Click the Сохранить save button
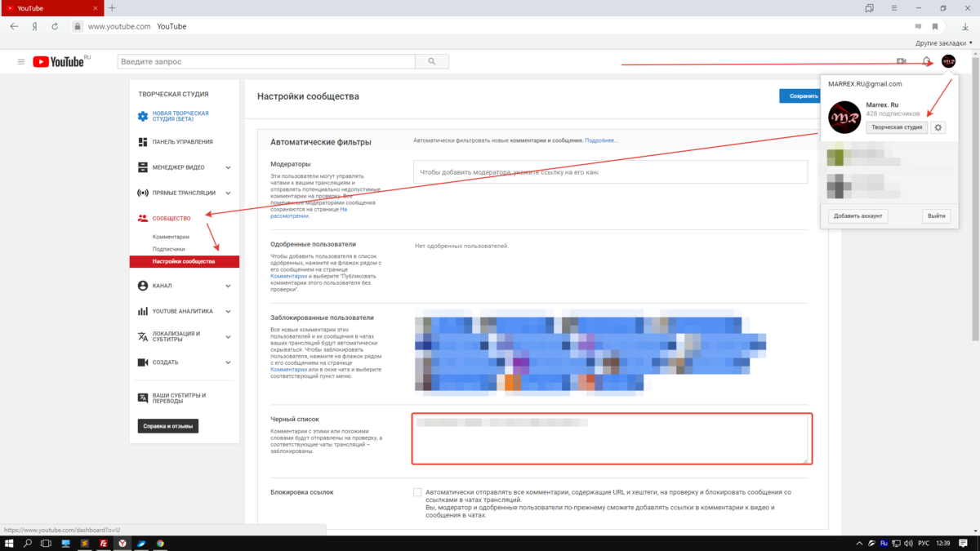Viewport: 980px width, 551px height. coord(801,96)
